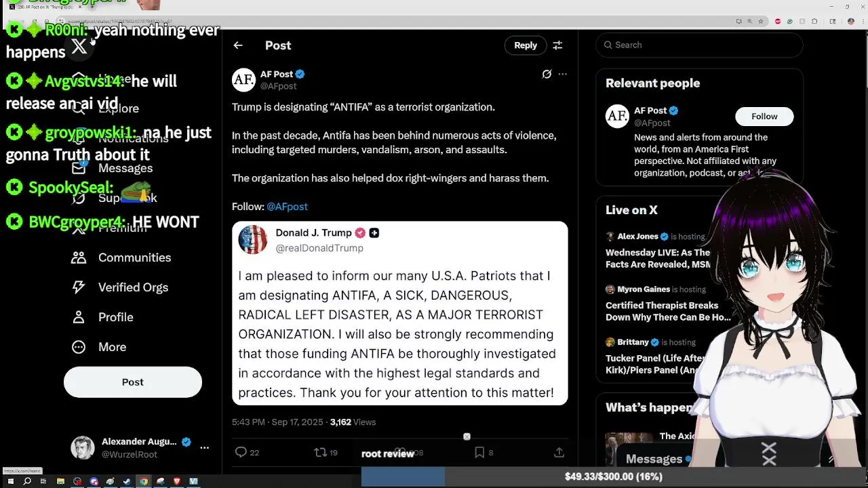Open the @AFpost mention link
Screen dimensions: 868x488
pos(287,207)
